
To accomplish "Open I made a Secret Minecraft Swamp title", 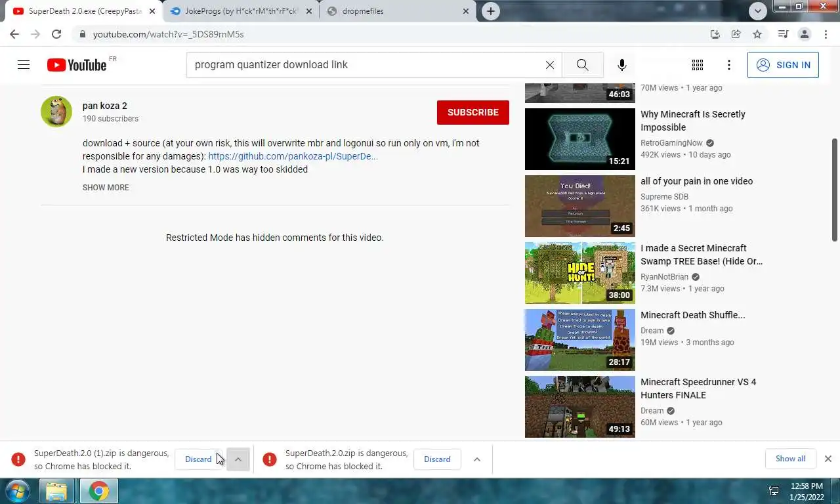I will point(702,255).
